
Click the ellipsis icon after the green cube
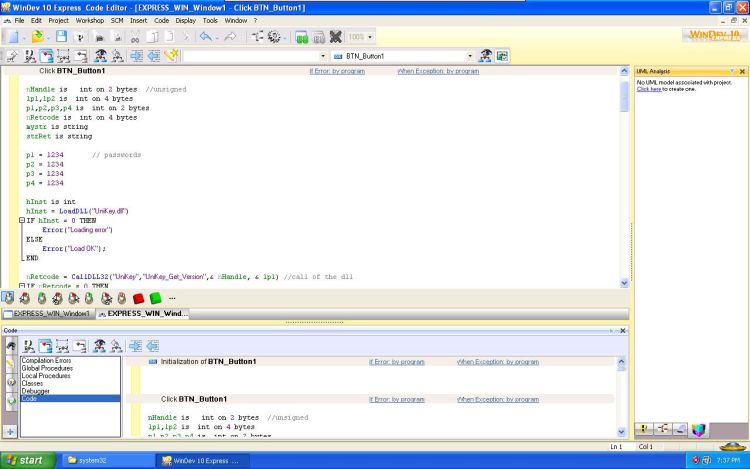[x=172, y=298]
